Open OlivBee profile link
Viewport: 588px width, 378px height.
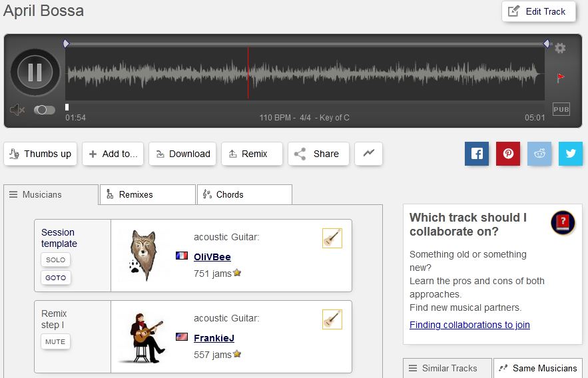coord(212,257)
